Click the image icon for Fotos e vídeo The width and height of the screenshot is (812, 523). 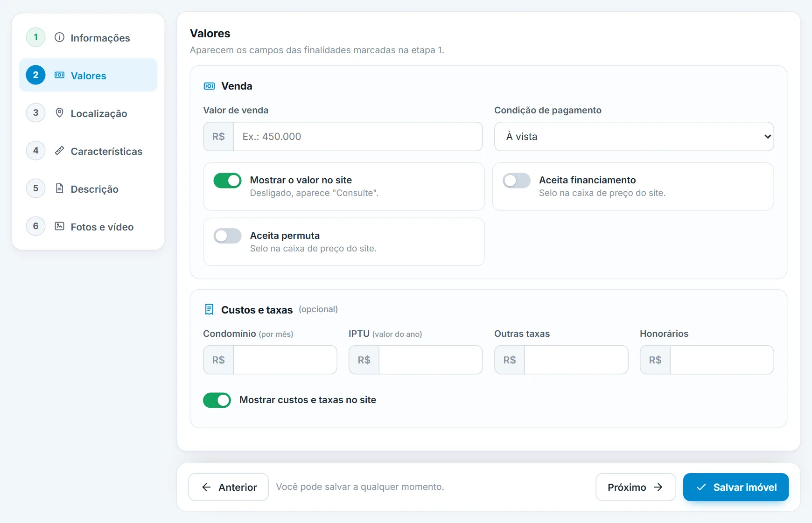pyautogui.click(x=59, y=226)
